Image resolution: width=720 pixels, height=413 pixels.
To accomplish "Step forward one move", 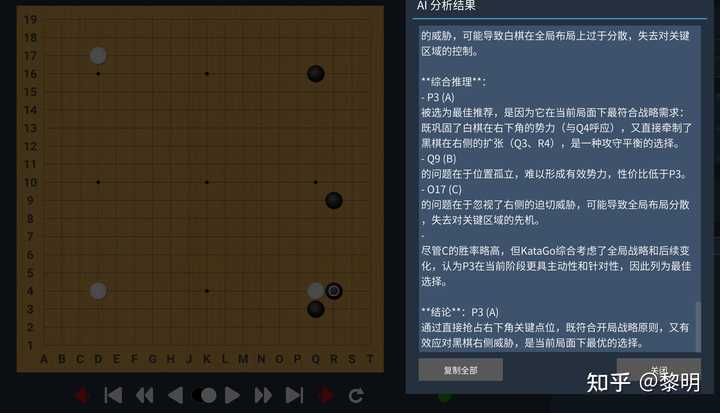I will (232, 396).
